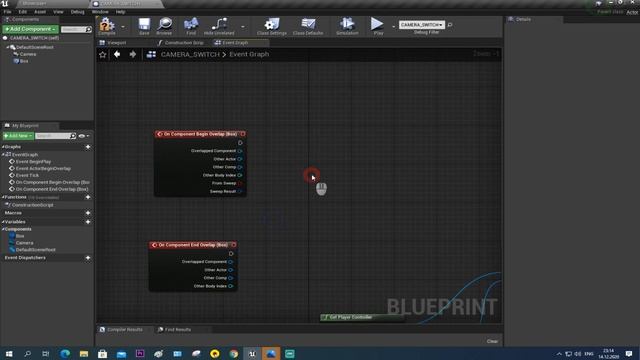Select CAMERA_SWITCH (self) in the Components panel
Viewport: 640px width, 360px height.
tap(34, 38)
